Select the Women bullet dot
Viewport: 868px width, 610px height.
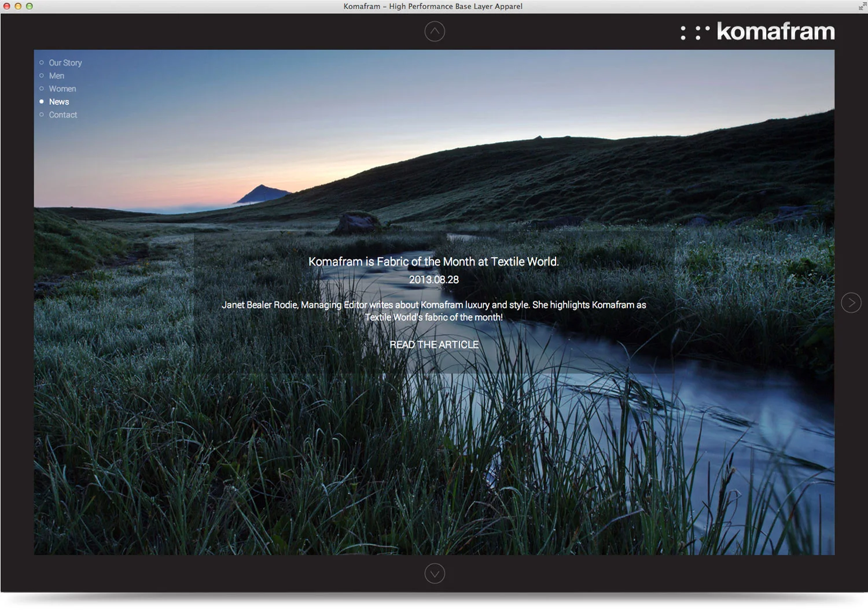click(x=42, y=88)
